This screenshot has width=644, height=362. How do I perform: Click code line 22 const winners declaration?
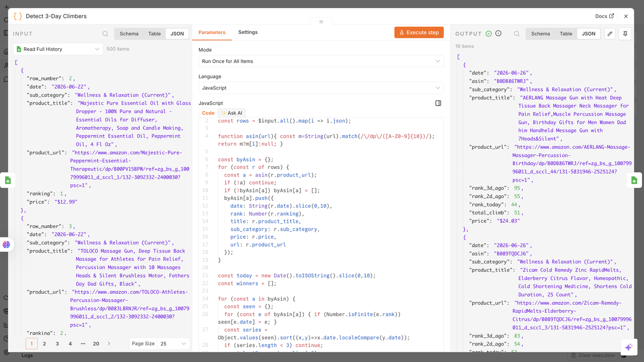pyautogui.click(x=248, y=284)
